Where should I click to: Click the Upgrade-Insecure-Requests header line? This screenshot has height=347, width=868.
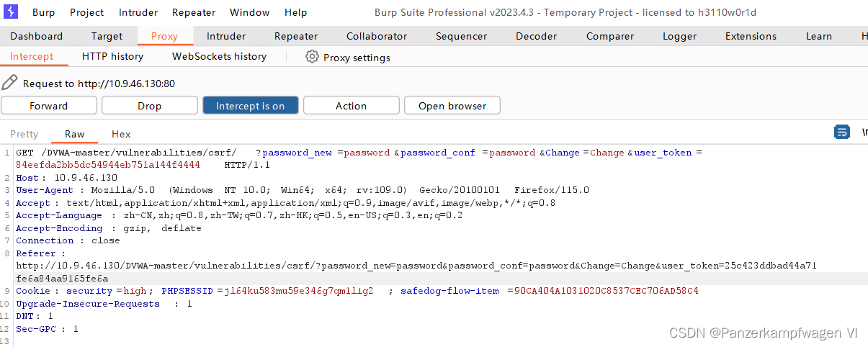[x=104, y=304]
